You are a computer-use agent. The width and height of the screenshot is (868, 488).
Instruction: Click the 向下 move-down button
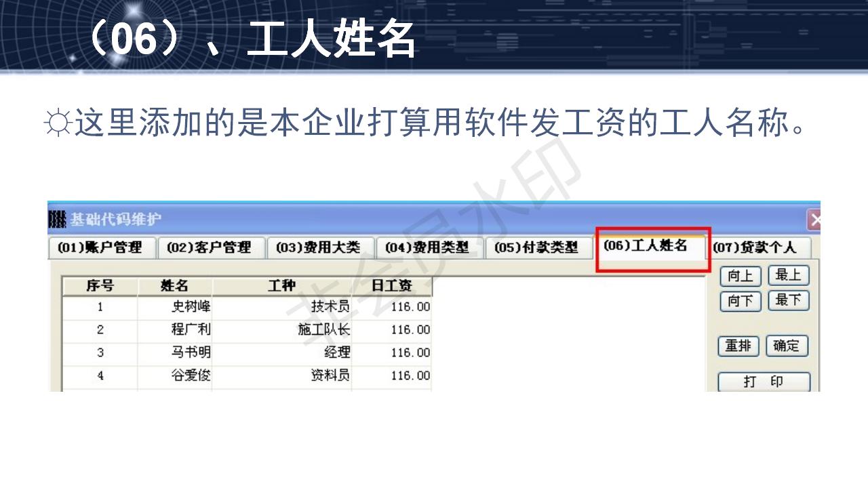[739, 300]
